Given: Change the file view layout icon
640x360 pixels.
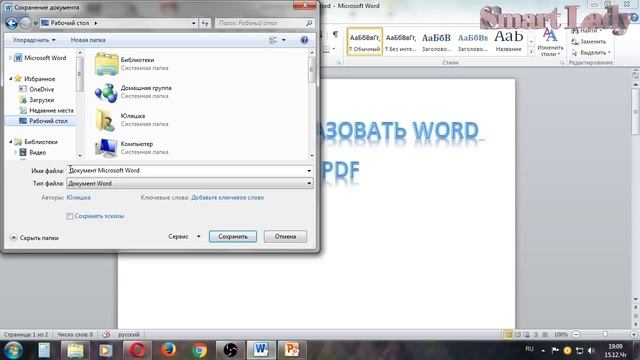Looking at the screenshot, I should pos(273,40).
